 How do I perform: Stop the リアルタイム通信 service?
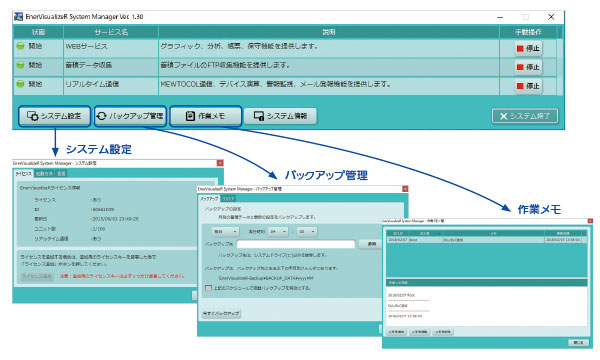[x=528, y=86]
